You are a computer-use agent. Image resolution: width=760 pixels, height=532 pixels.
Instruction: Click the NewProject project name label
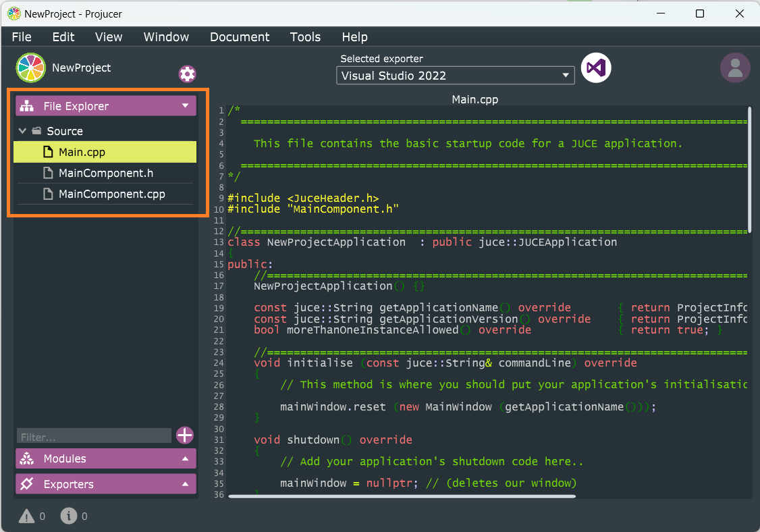[82, 68]
